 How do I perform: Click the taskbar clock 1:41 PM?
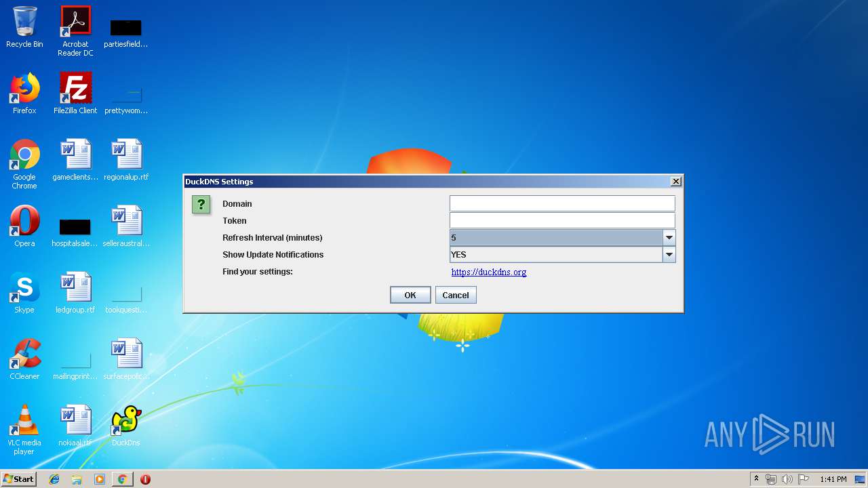click(x=833, y=479)
